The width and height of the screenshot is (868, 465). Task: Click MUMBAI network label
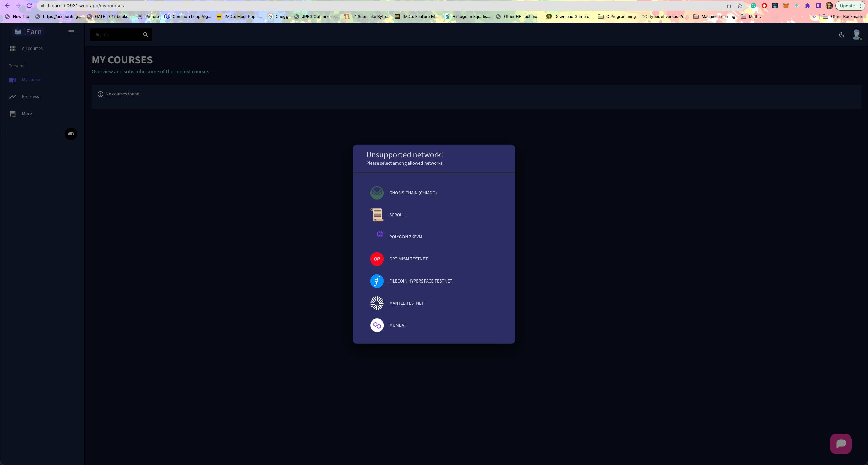(397, 325)
